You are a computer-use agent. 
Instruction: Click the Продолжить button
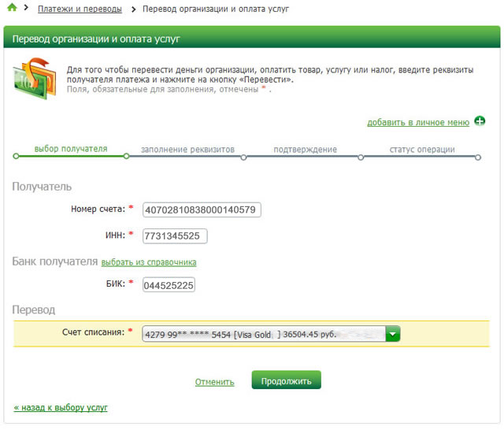(286, 380)
